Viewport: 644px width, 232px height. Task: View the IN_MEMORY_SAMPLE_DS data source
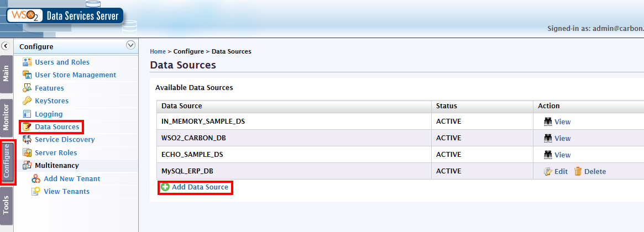pos(562,122)
